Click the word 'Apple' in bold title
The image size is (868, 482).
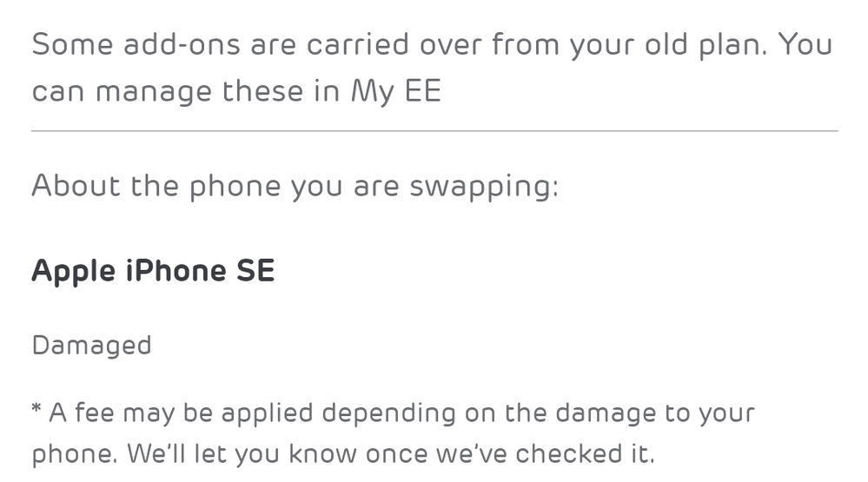[74, 273]
